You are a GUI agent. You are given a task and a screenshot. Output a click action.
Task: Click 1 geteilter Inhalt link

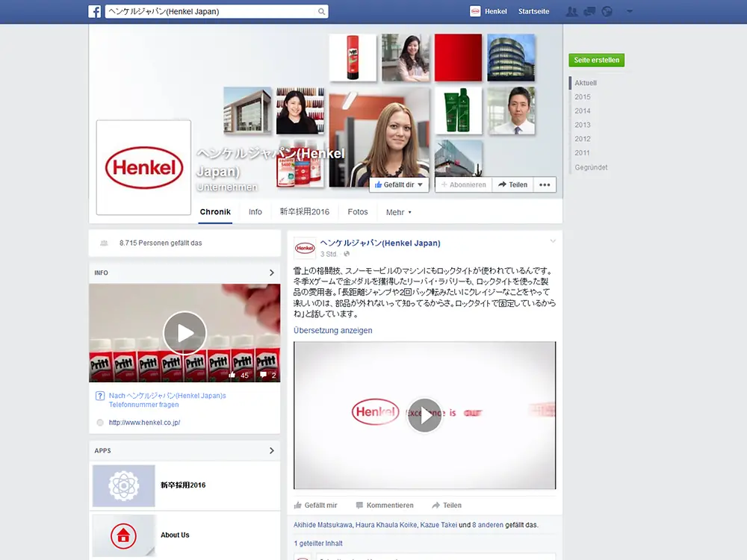tap(318, 544)
